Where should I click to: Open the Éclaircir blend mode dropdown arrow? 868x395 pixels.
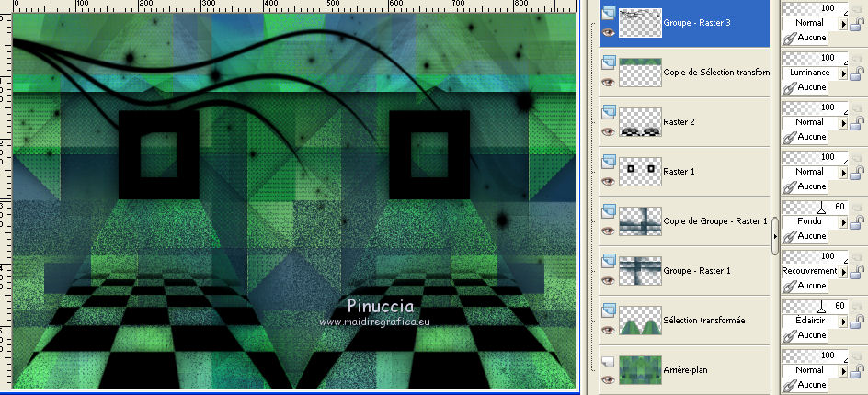[x=844, y=322]
